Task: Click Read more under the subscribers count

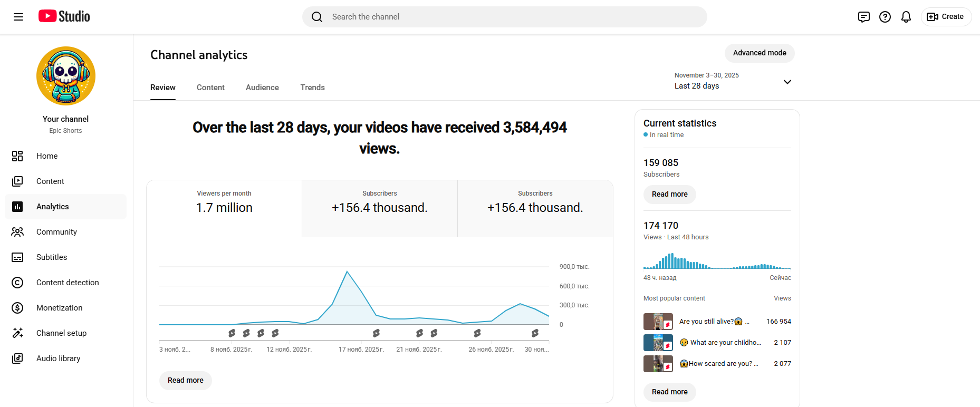Action: click(669, 195)
